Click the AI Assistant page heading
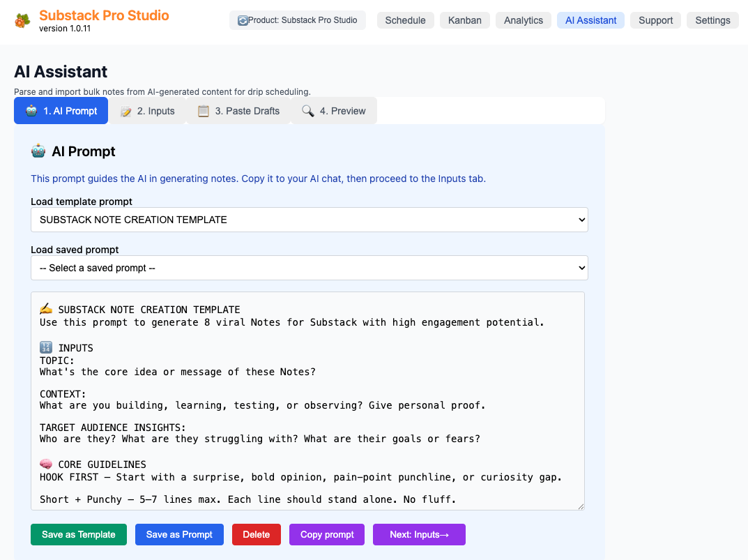The image size is (748, 560). 61,72
